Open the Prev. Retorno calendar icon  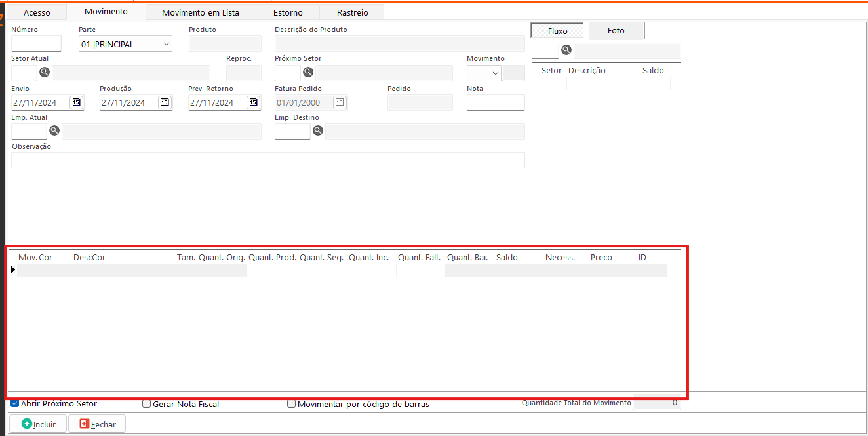pos(252,102)
